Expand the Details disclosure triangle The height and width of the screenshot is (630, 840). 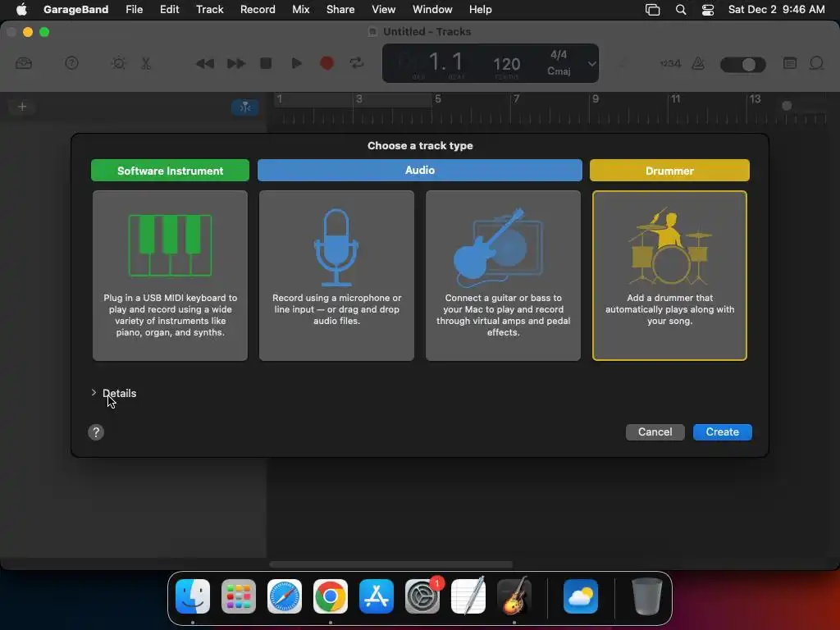click(x=94, y=393)
